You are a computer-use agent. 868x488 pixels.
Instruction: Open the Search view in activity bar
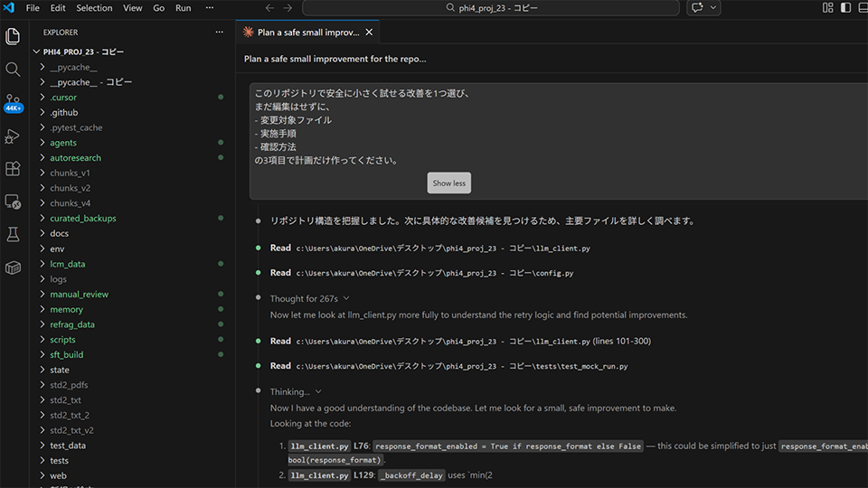click(x=13, y=70)
